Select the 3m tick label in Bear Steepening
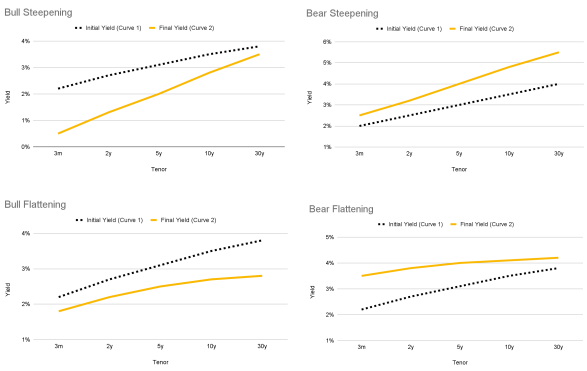Screen dimensions: 587x371 pos(359,153)
